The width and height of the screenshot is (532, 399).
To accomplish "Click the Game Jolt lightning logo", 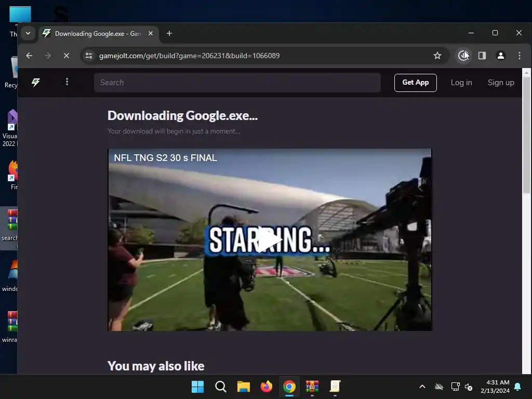I will (36, 82).
